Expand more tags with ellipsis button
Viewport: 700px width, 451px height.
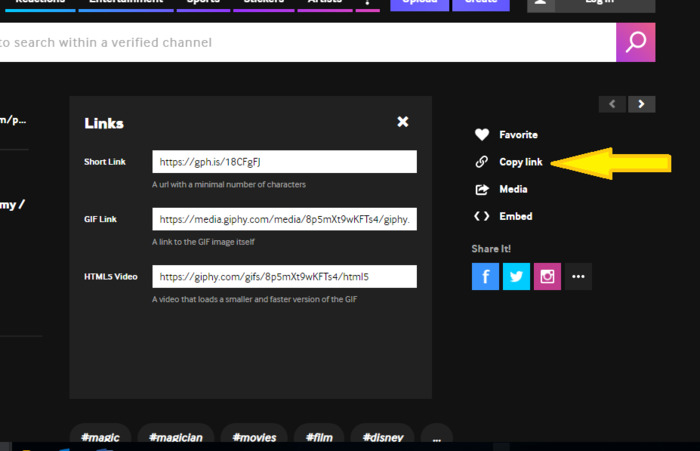[435, 437]
